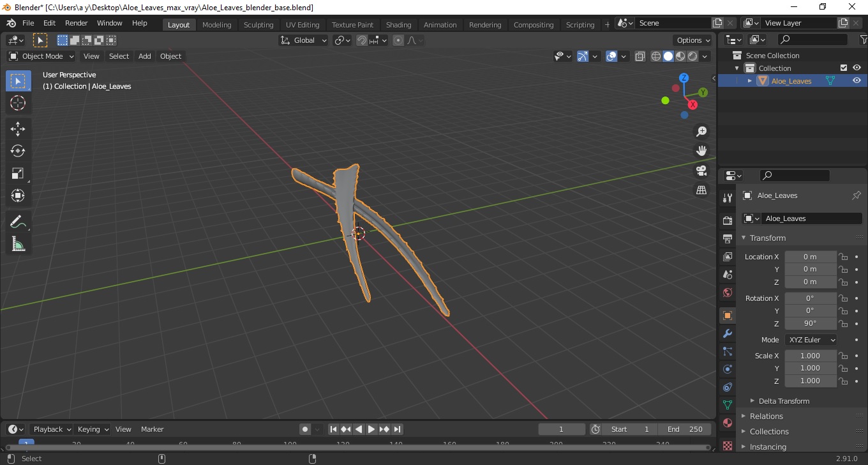Select the Select Box tool
Screen dimensions: 868x465
tap(18, 81)
